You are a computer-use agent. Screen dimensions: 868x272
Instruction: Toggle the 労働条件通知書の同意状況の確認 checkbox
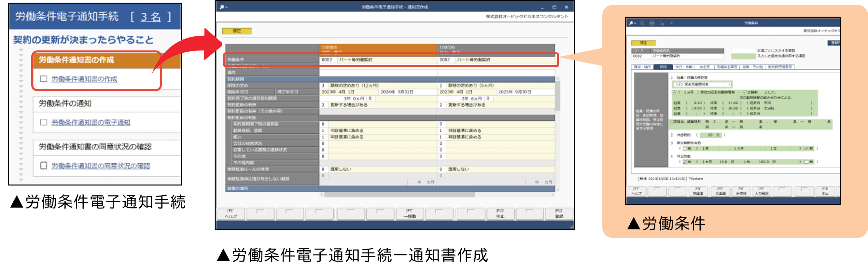44,166
